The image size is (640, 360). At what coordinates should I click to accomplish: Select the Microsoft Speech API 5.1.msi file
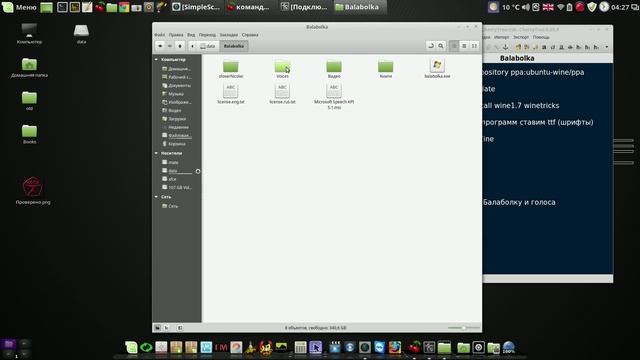pyautogui.click(x=334, y=96)
